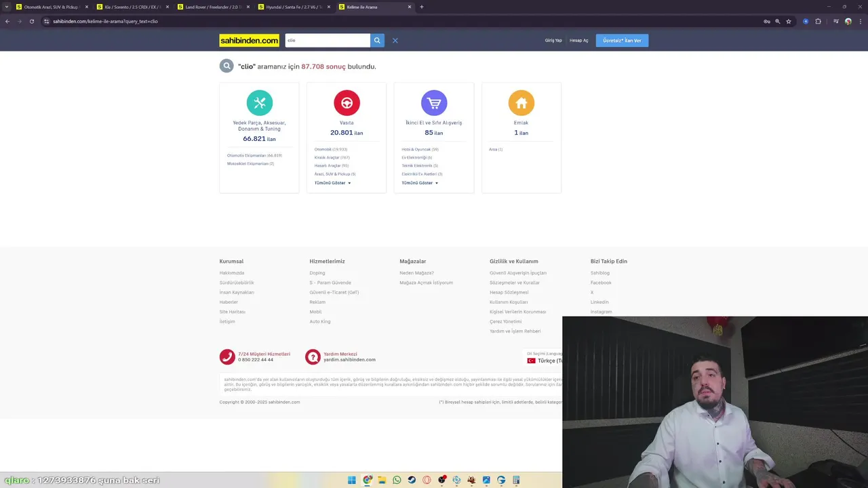Screen dimensions: 868x488
Task: Open the Vasıta steering wheel icon
Action: pyautogui.click(x=347, y=103)
